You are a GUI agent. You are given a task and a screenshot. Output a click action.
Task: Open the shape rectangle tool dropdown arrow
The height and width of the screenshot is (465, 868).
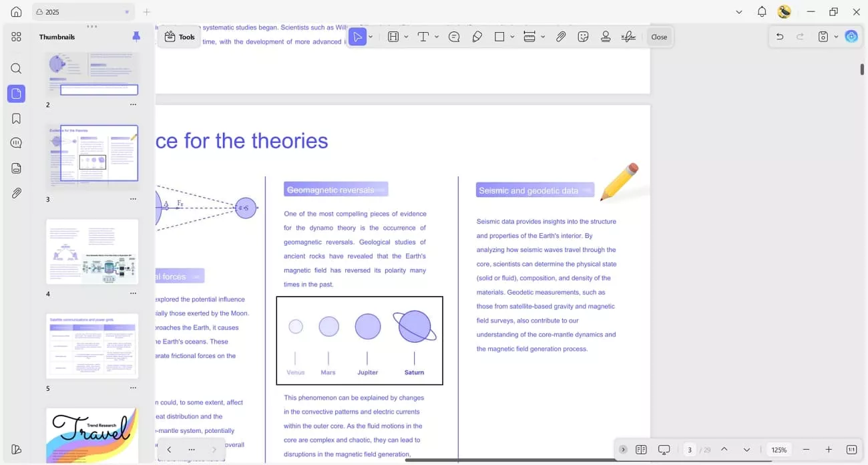512,37
